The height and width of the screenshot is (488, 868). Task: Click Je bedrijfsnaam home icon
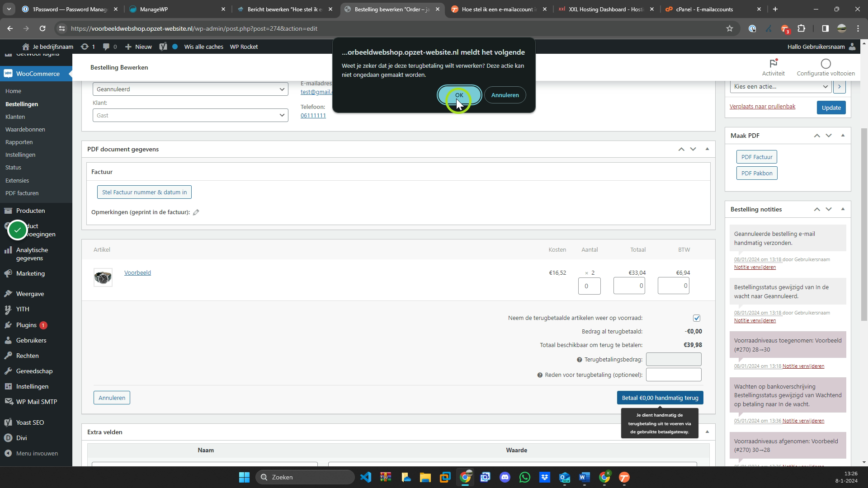[25, 47]
